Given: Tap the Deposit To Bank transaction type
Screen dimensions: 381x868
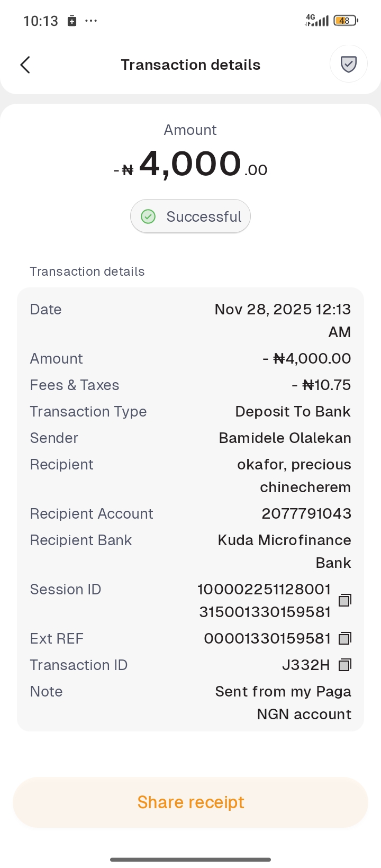Looking at the screenshot, I should coord(293,411).
